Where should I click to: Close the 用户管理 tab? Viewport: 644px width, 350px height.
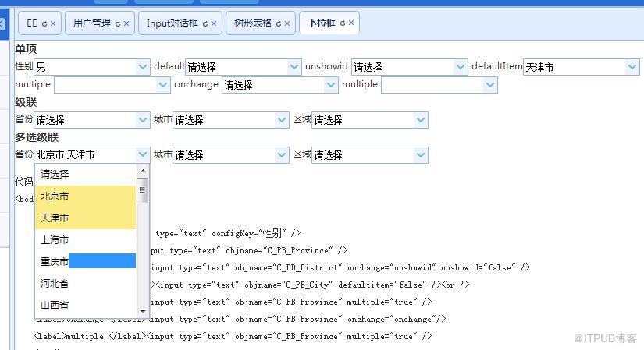click(x=126, y=23)
